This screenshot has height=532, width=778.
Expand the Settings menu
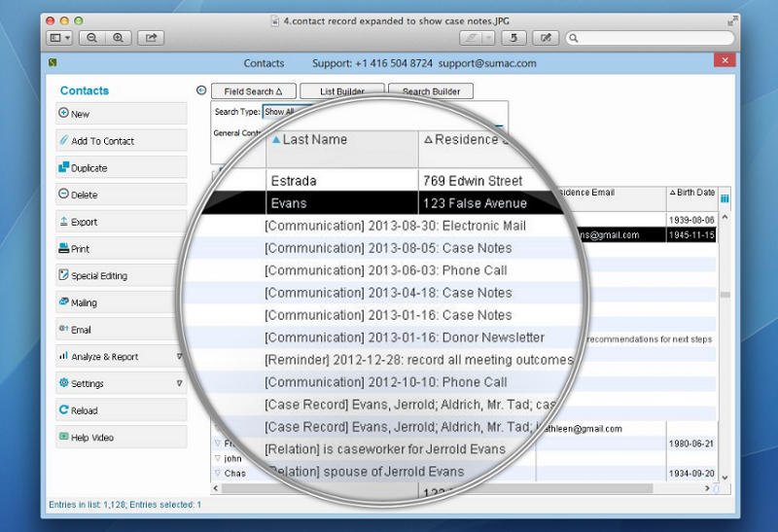coord(121,383)
